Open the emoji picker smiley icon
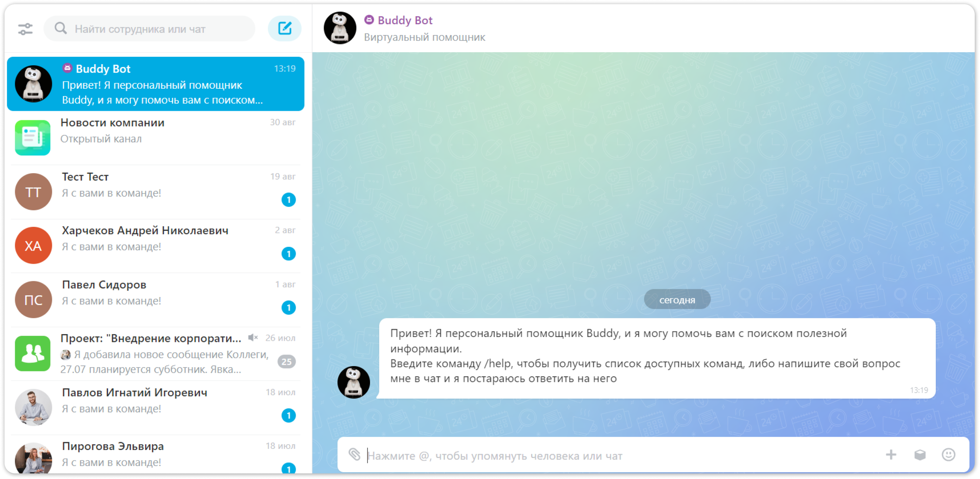This screenshot has height=479, width=980. (x=948, y=455)
